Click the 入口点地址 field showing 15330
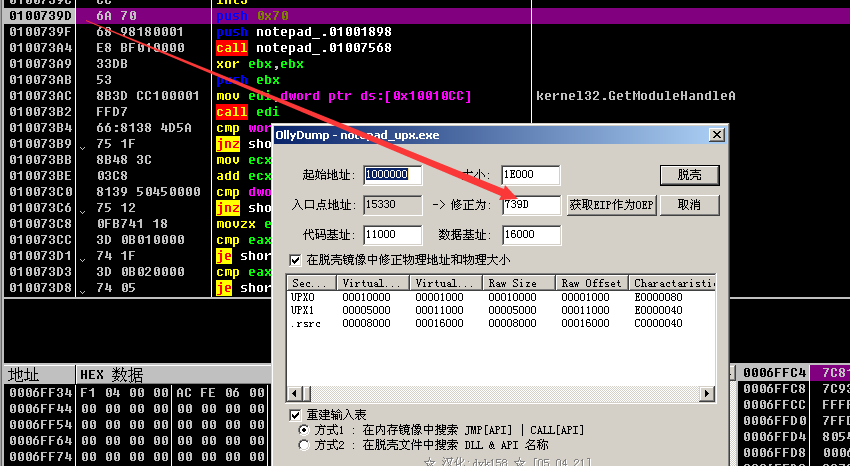This screenshot has width=850, height=466. point(392,205)
